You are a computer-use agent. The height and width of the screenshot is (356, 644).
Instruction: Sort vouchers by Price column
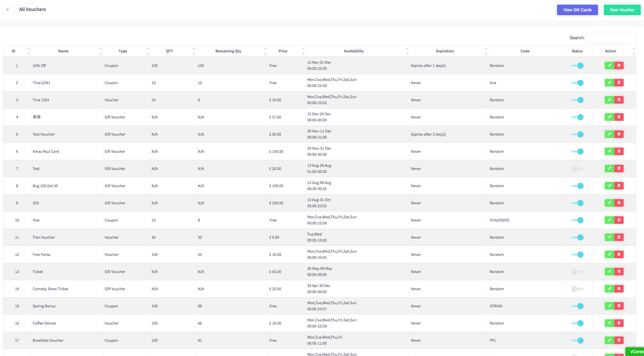[x=287, y=51]
